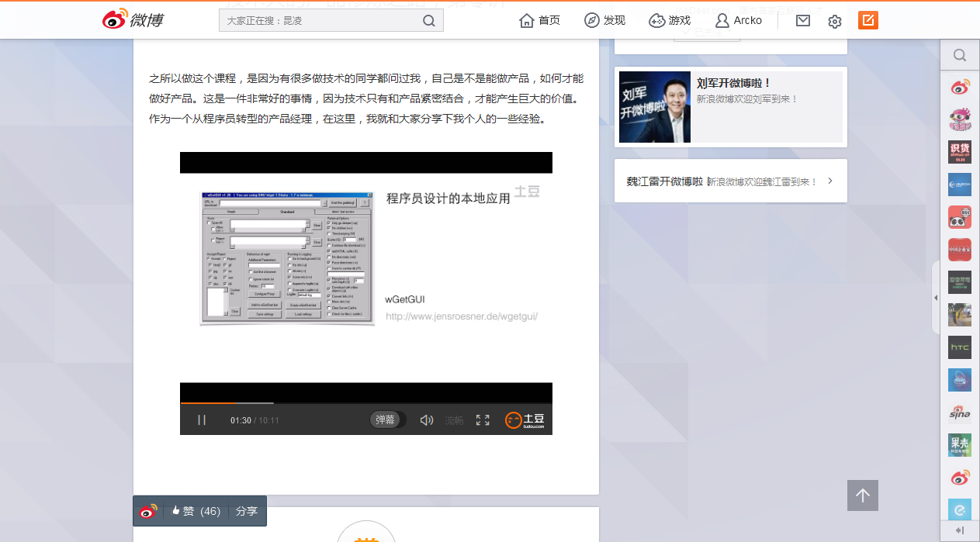
Task: Open the messages envelope icon
Action: click(x=803, y=20)
